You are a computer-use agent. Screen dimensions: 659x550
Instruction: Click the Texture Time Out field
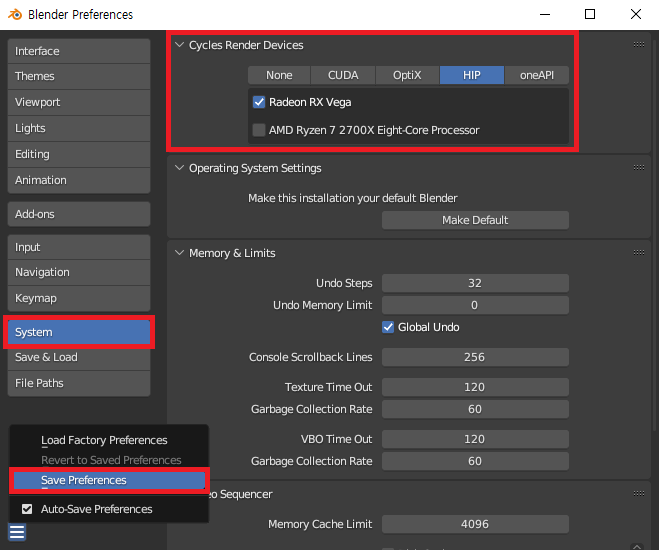coord(475,387)
